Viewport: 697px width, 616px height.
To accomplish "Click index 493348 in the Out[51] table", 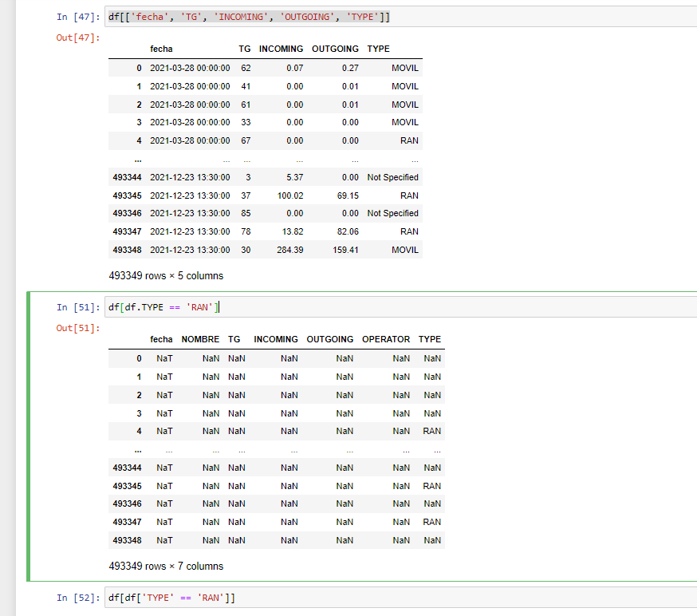I will [127, 540].
